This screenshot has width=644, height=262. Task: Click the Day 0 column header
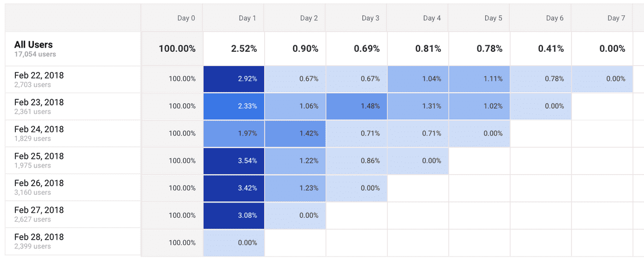pyautogui.click(x=186, y=18)
